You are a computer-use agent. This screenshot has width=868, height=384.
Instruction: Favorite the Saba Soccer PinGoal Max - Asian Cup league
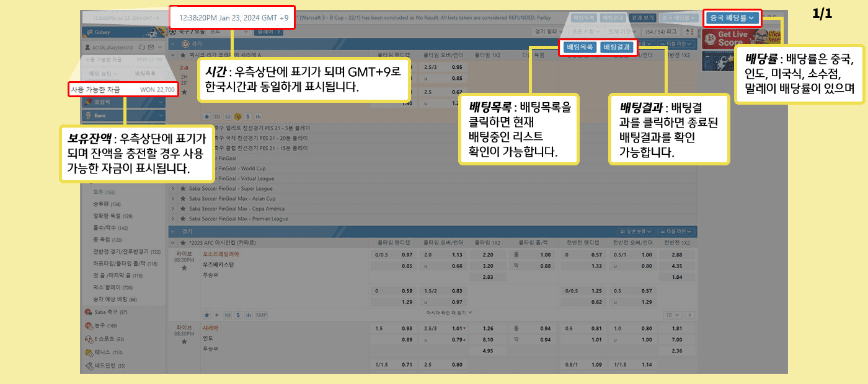click(x=183, y=199)
